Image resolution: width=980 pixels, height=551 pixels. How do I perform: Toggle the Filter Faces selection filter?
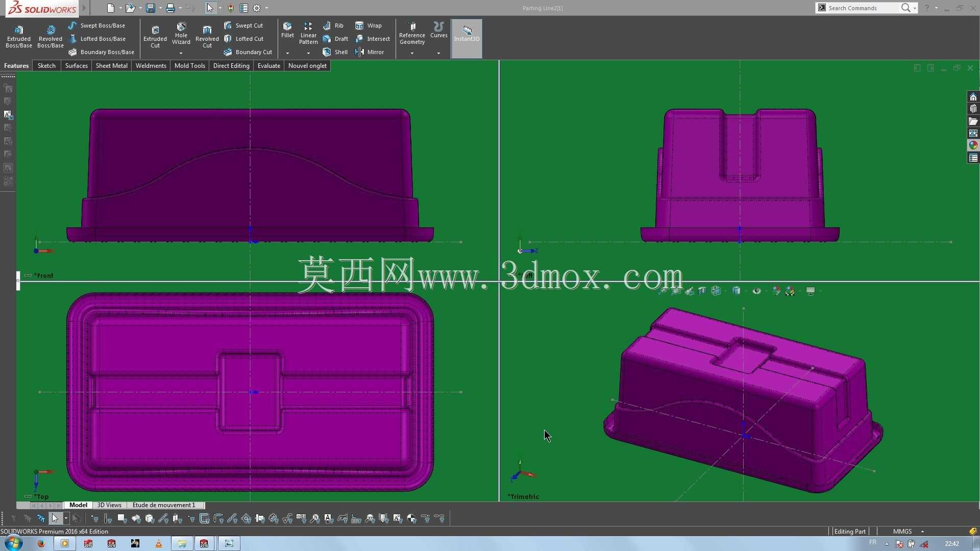click(x=122, y=519)
